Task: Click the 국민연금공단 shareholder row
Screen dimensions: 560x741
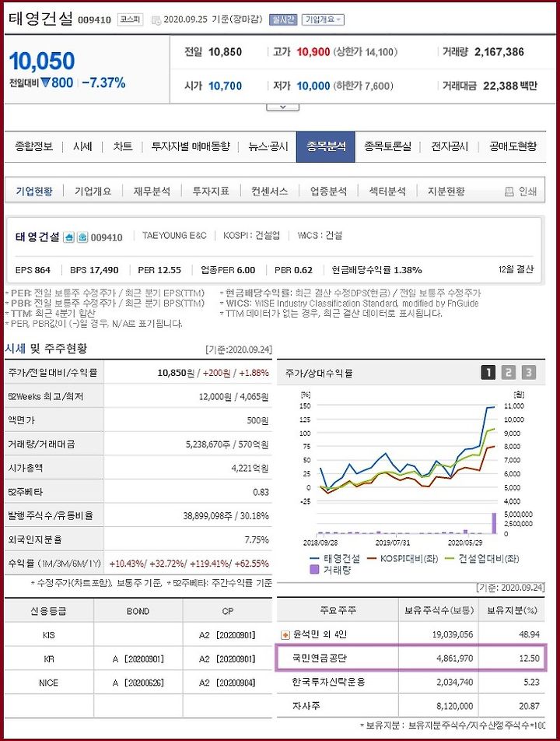Action: [x=411, y=658]
